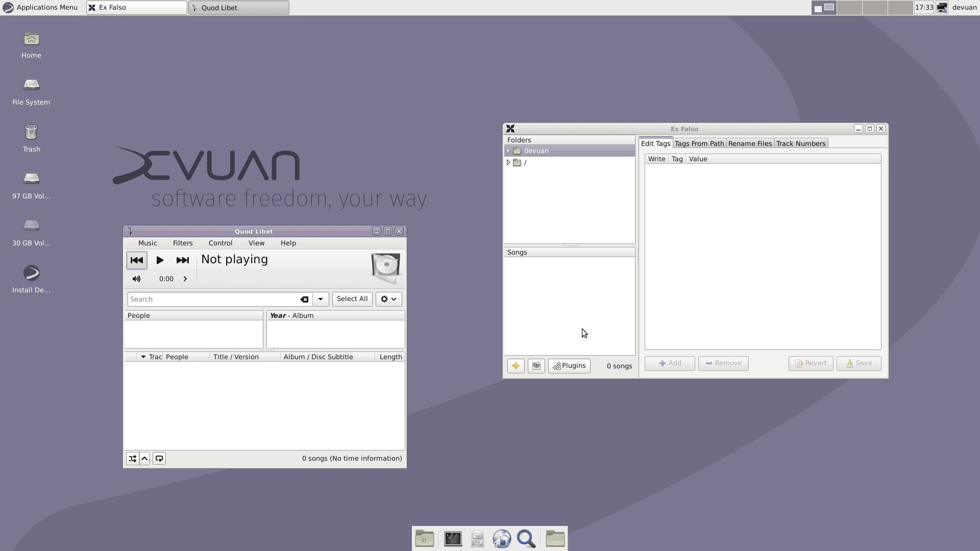The image size is (980, 551).
Task: Expand the root / folder tree item
Action: [x=508, y=162]
